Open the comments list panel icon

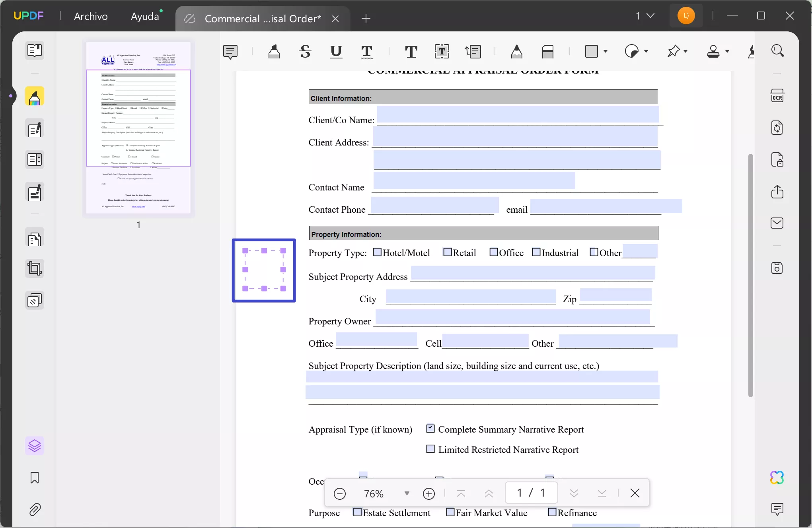[777, 509]
